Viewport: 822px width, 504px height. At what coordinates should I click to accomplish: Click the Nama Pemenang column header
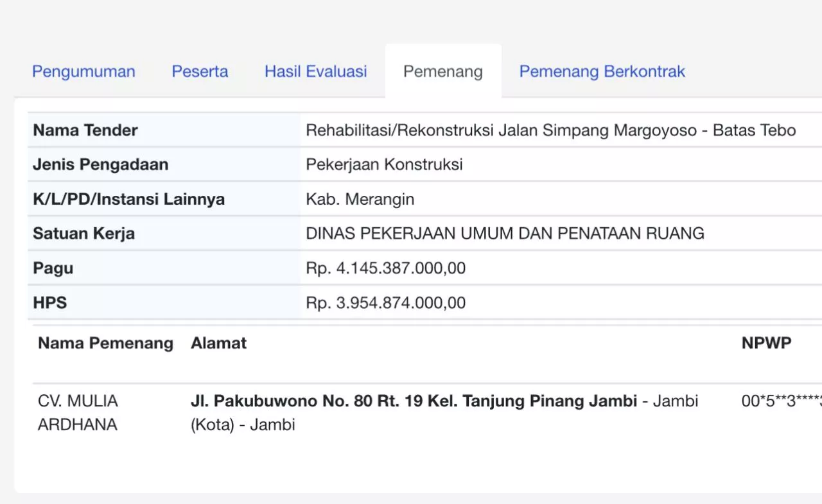[x=105, y=343]
